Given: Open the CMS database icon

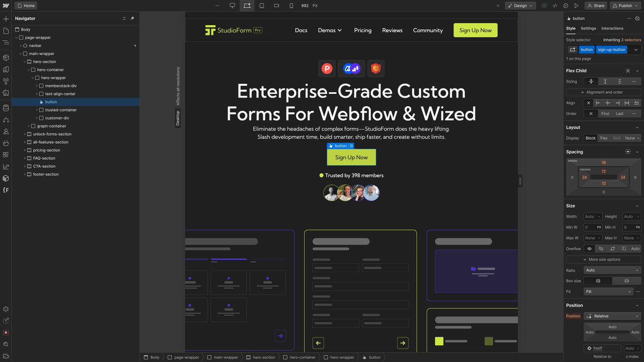Looking at the screenshot, I should [x=6, y=108].
